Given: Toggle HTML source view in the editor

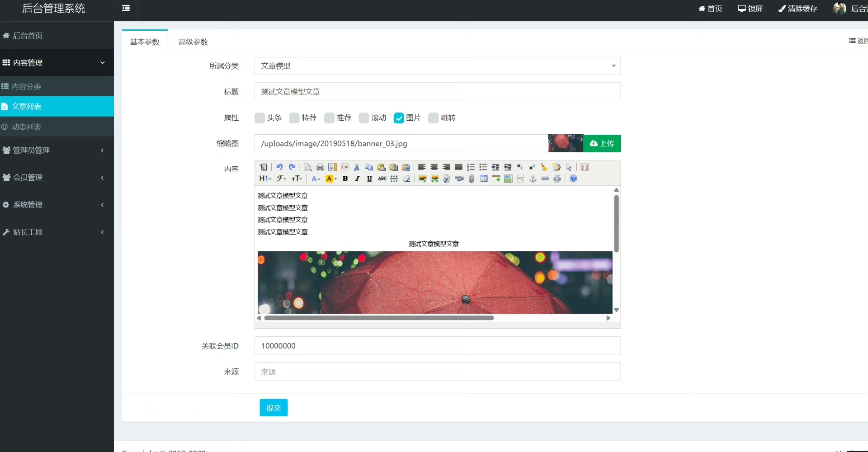Looking at the screenshot, I should click(x=264, y=167).
